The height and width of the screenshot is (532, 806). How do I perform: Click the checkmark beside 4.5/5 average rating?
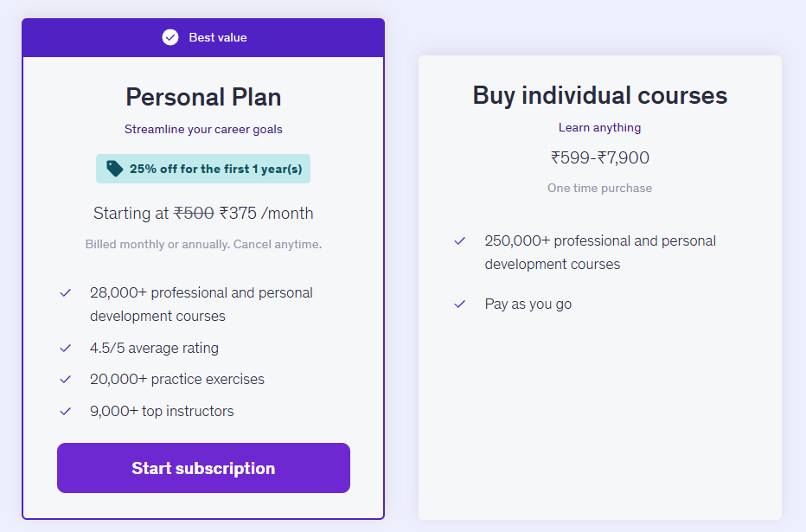65,348
